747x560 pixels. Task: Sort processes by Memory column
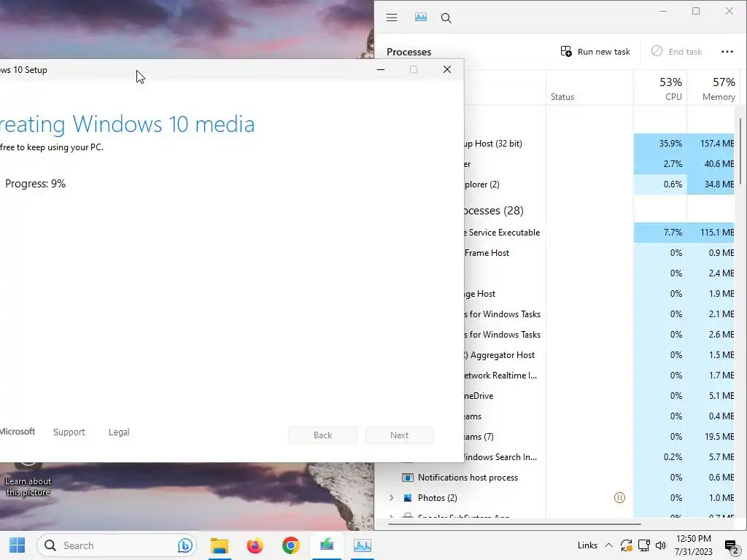coord(712,88)
